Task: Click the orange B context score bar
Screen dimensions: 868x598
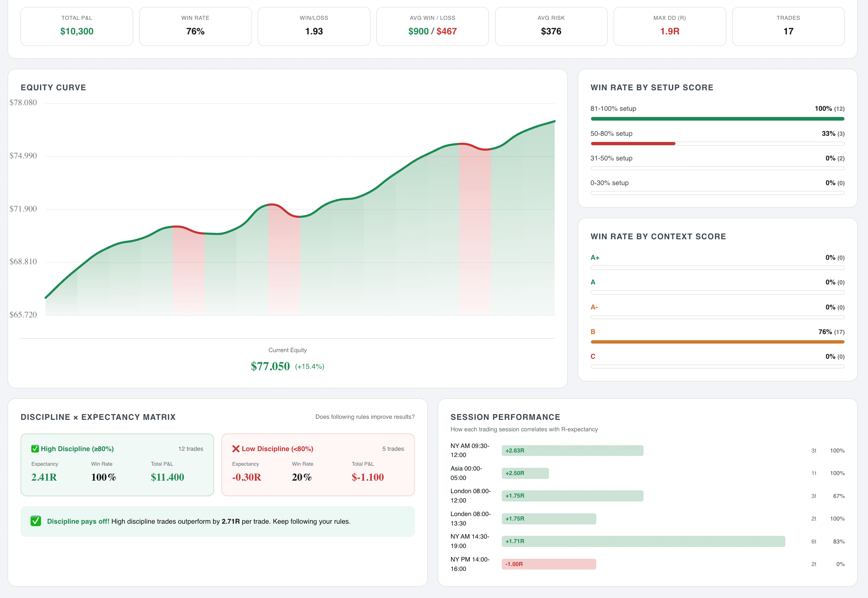Action: click(x=717, y=342)
